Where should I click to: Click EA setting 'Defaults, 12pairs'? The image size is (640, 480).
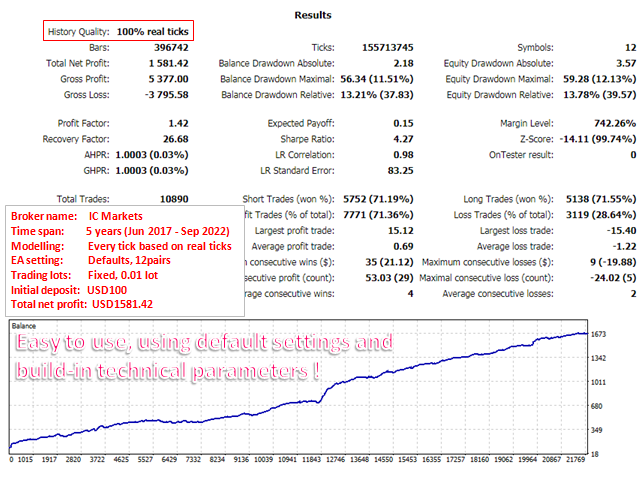129,260
